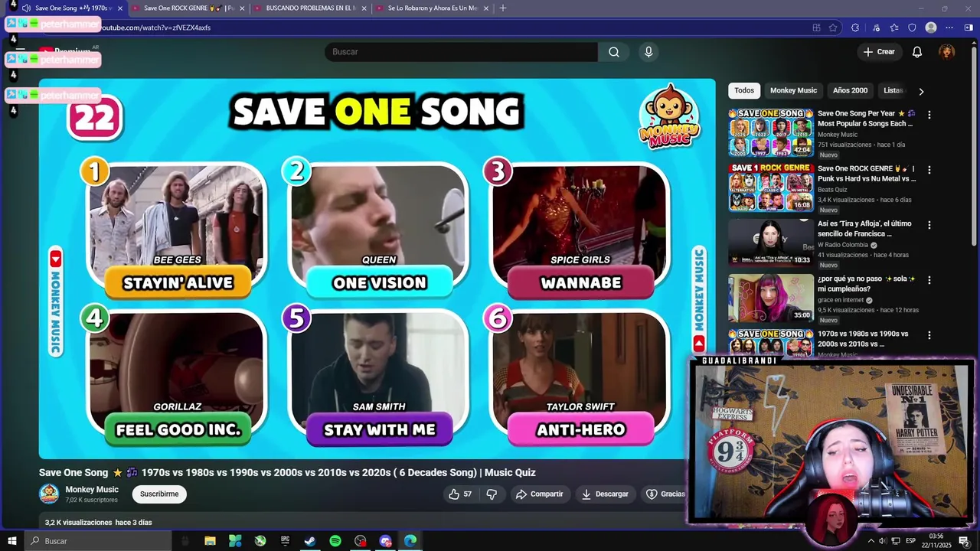Show hidden system tray icons
Image resolution: width=980 pixels, height=551 pixels.
coord(871,541)
